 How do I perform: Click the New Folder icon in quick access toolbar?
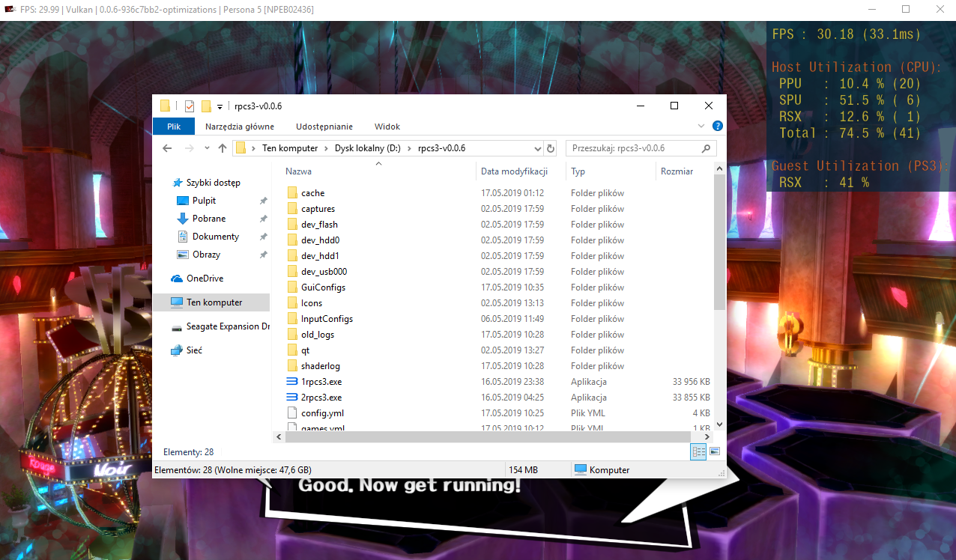[206, 106]
